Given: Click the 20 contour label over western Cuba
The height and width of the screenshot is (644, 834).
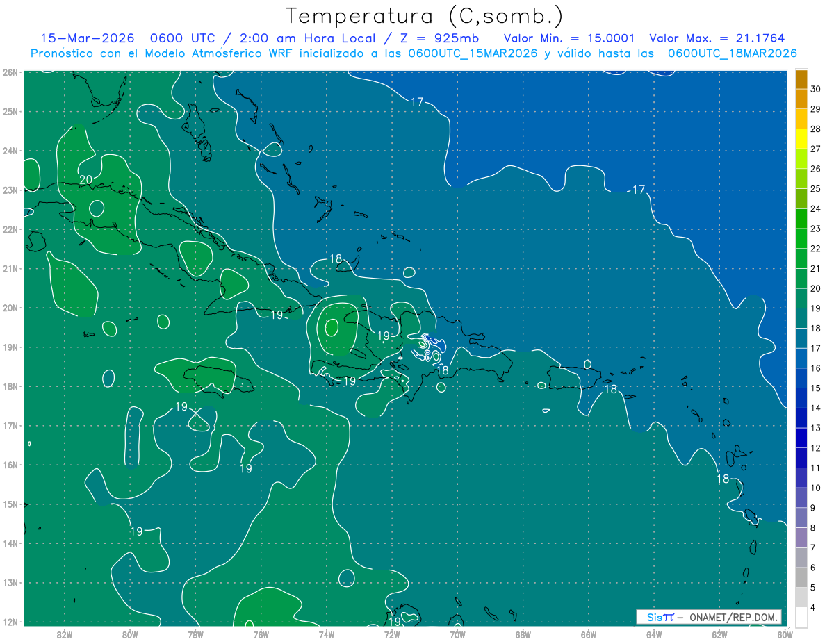Looking at the screenshot, I should click(x=85, y=179).
